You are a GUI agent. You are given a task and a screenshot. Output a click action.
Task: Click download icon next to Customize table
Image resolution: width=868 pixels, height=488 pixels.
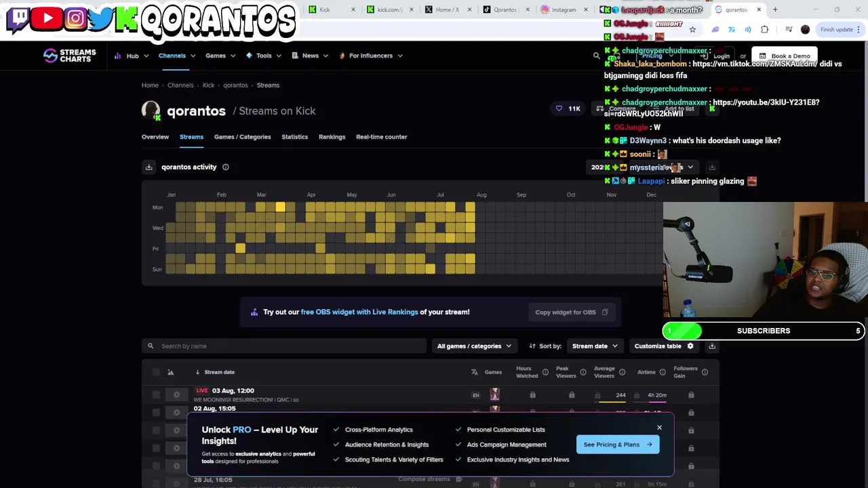pyautogui.click(x=712, y=346)
